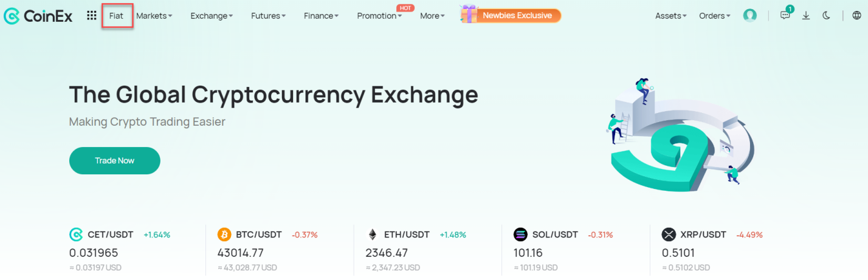The width and height of the screenshot is (868, 280).
Task: Open the user profile avatar
Action: click(x=750, y=16)
